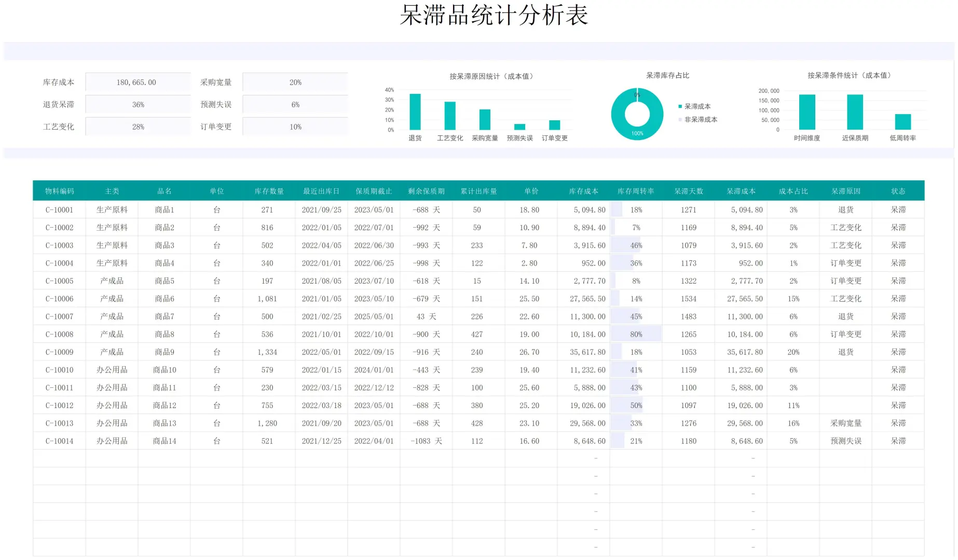Click expiry date 2025/05/01
Image resolution: width=958 pixels, height=560 pixels.
pyautogui.click(x=374, y=316)
